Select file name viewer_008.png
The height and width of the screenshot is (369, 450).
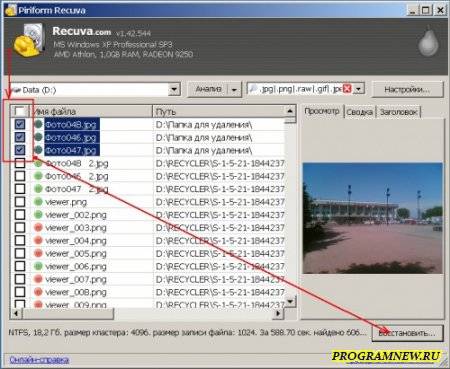[76, 292]
